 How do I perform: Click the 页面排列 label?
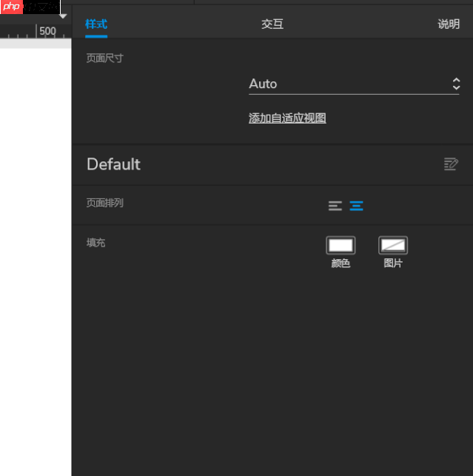coord(104,203)
